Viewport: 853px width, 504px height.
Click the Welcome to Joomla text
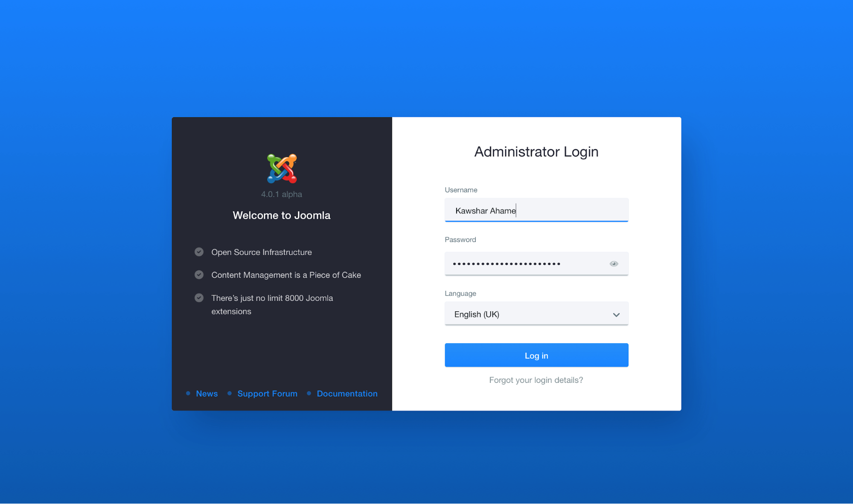pos(282,215)
